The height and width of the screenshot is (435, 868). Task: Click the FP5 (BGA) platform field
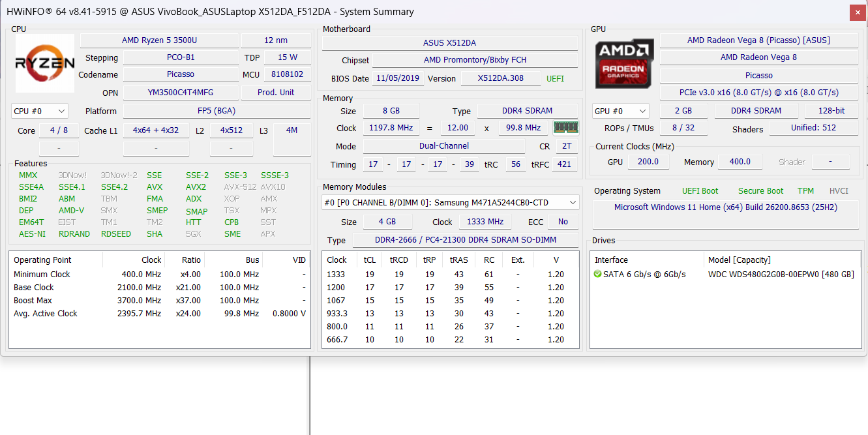(217, 111)
